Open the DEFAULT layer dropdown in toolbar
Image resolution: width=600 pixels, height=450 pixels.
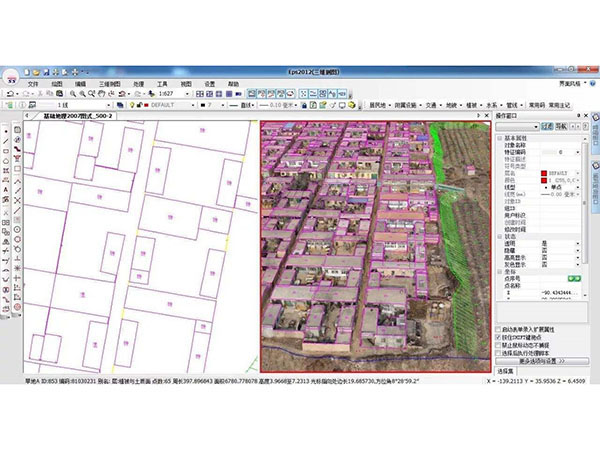coord(193,105)
